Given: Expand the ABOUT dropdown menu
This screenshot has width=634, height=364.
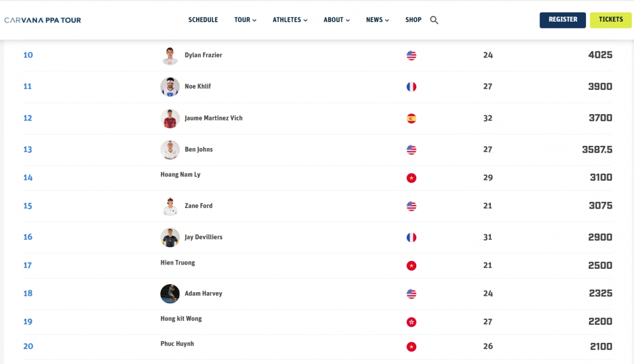Looking at the screenshot, I should click(x=337, y=20).
